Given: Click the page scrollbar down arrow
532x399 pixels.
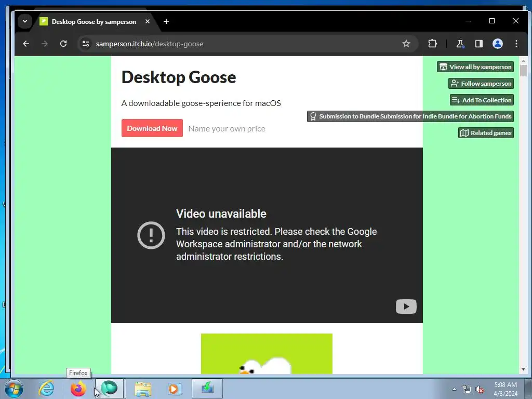Looking at the screenshot, I should pyautogui.click(x=523, y=369).
